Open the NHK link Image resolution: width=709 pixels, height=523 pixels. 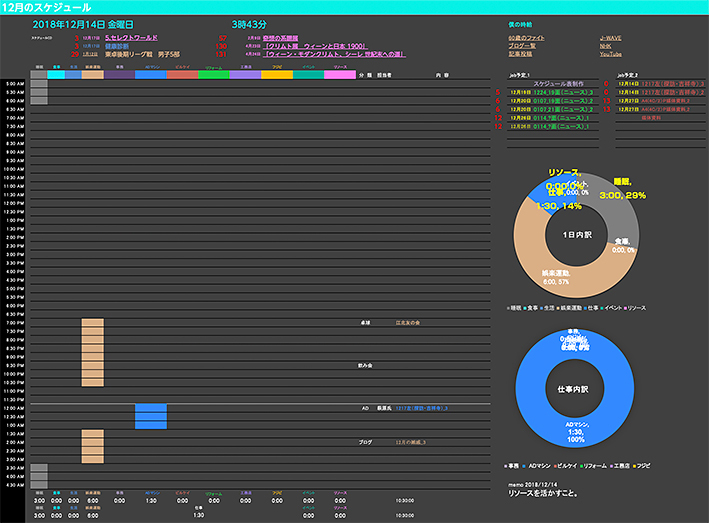[x=605, y=46]
